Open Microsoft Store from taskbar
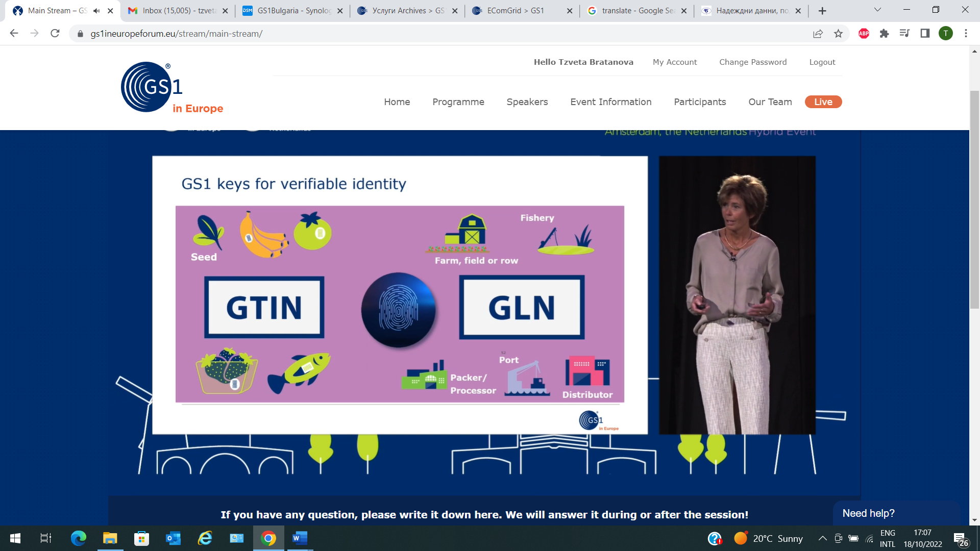The height and width of the screenshot is (551, 980). point(141,538)
